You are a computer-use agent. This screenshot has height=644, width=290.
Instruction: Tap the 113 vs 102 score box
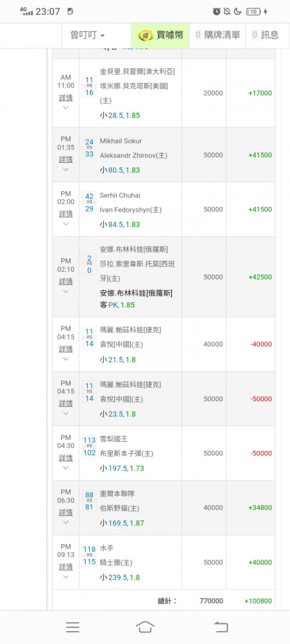(89, 446)
